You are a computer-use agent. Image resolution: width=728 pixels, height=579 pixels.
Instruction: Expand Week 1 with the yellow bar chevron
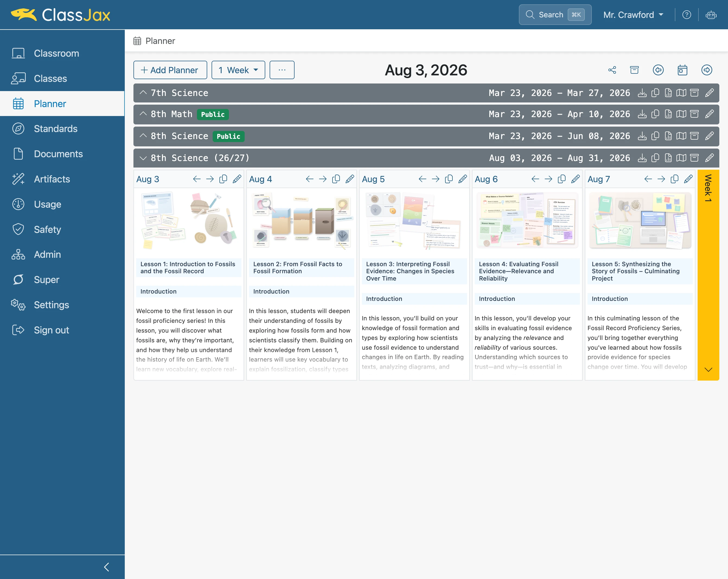click(x=708, y=369)
